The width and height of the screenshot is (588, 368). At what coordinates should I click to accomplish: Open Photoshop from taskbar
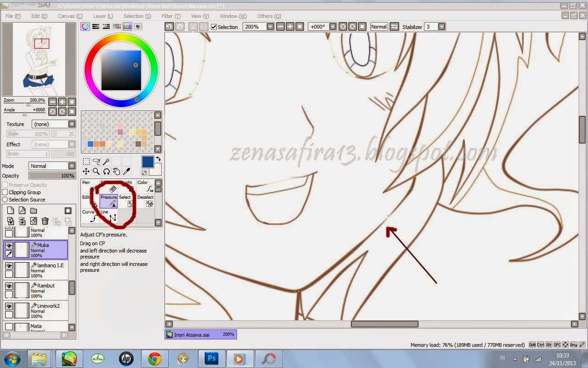[211, 358]
